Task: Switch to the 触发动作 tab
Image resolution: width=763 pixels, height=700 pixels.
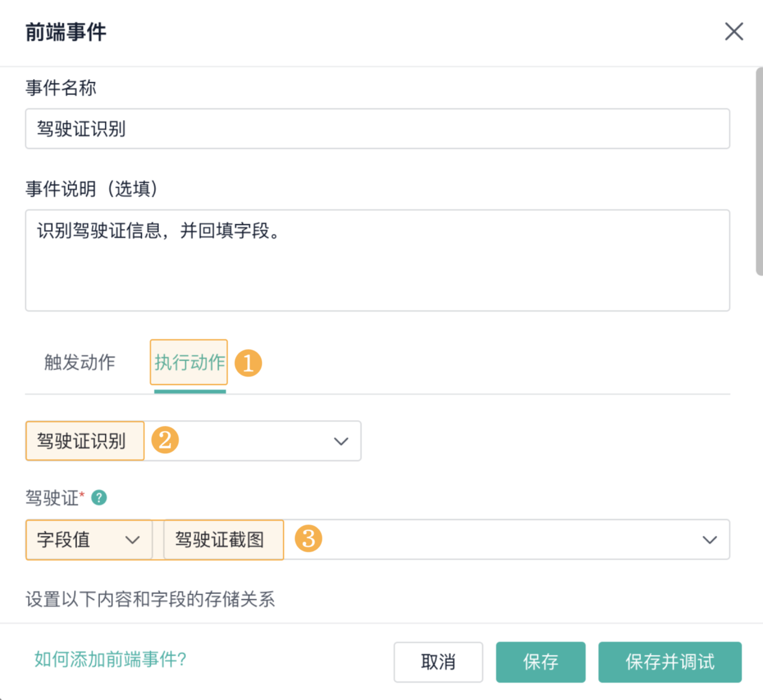Action: (79, 363)
